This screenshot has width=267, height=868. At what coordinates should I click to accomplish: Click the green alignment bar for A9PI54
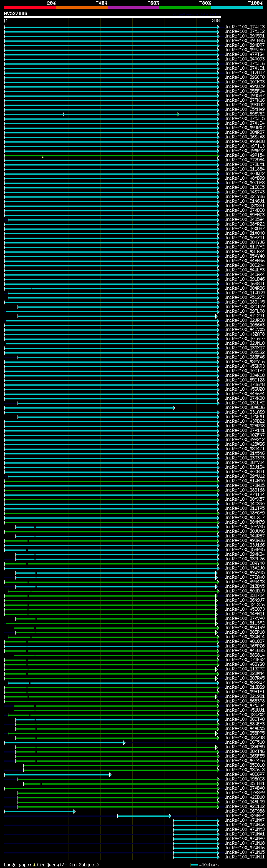pos(111,155)
